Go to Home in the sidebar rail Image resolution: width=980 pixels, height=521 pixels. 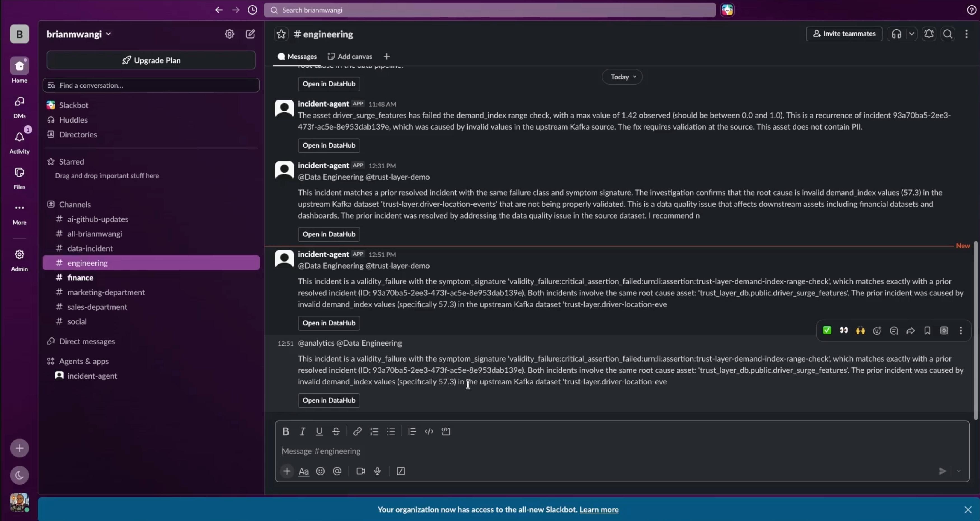(x=19, y=70)
